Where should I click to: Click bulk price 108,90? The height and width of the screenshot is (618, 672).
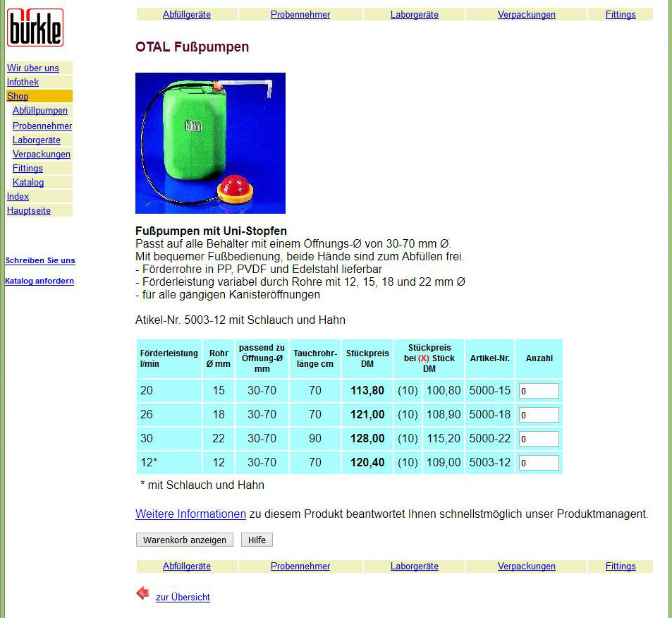click(444, 415)
